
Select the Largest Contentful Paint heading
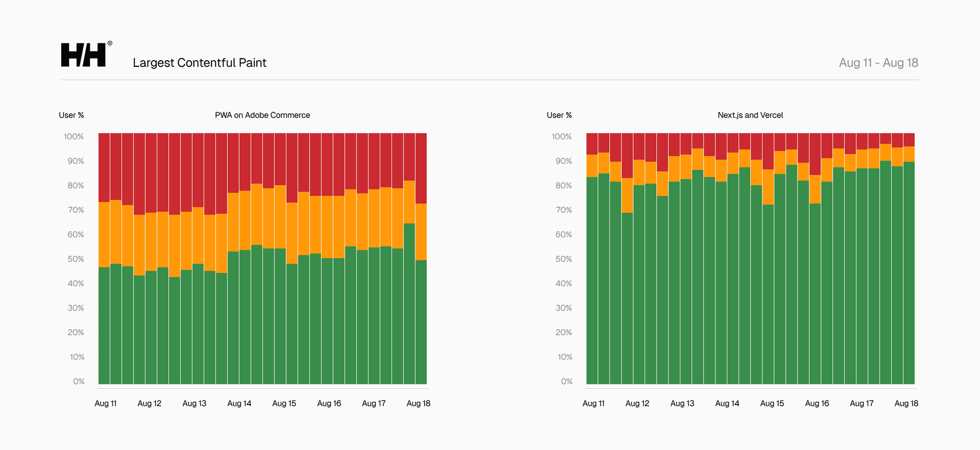tap(200, 63)
